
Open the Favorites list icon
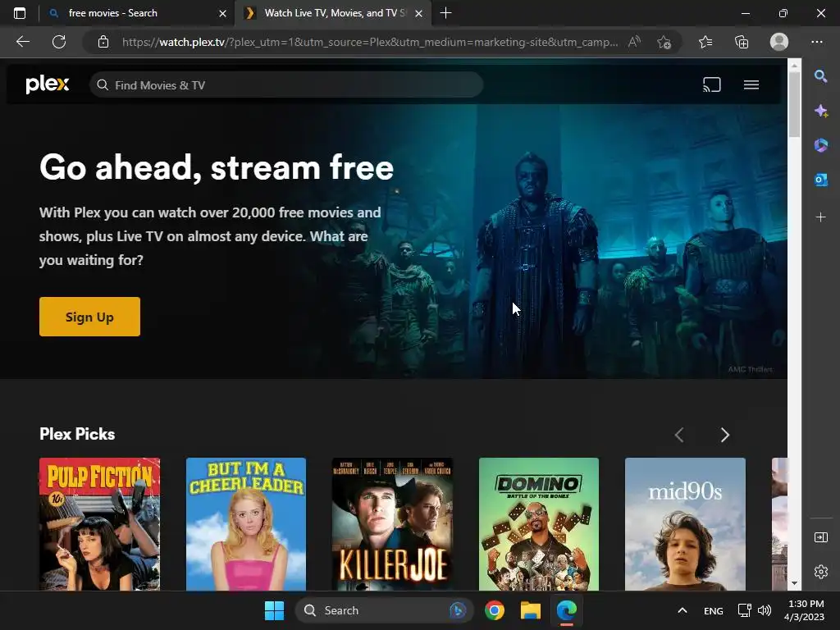click(x=705, y=42)
